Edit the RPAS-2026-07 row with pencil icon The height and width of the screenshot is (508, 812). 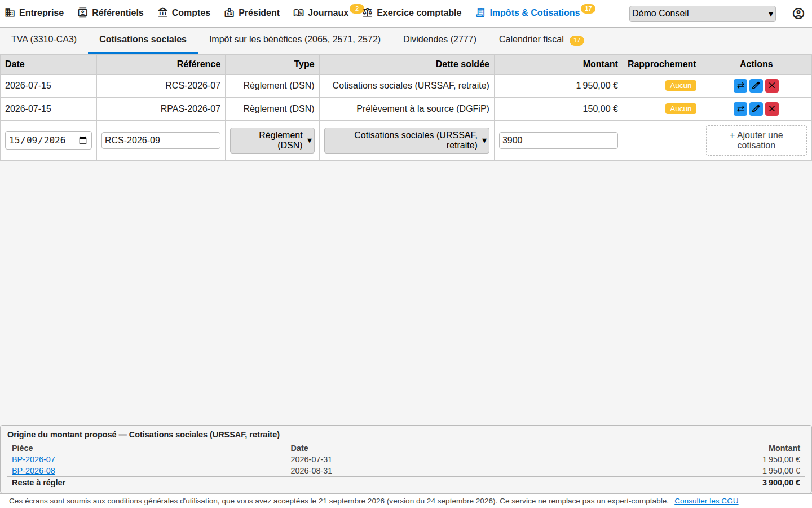[x=756, y=109]
